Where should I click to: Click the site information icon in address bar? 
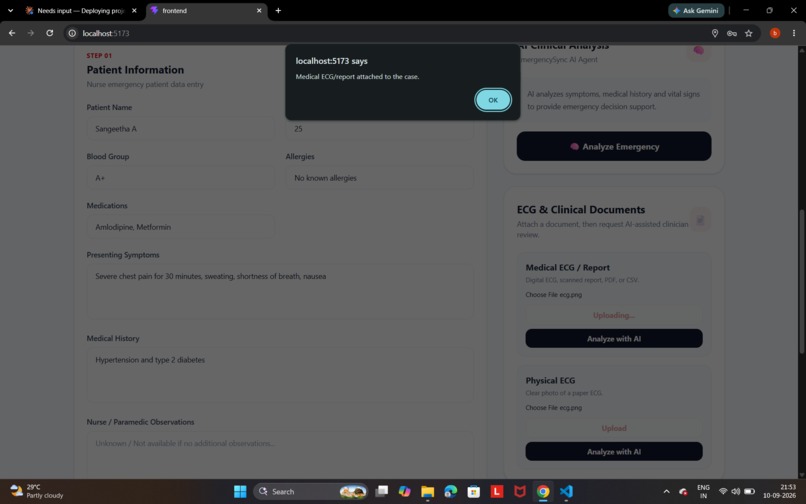coord(72,33)
